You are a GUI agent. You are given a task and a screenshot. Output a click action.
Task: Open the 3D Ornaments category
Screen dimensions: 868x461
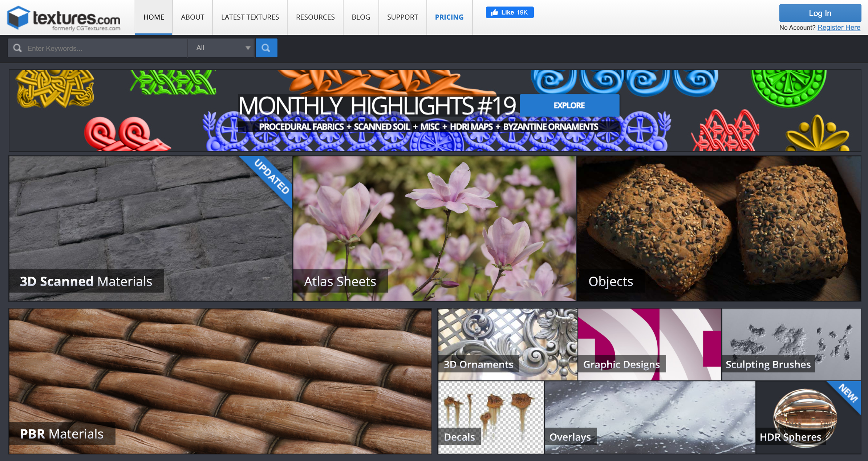[x=507, y=344]
